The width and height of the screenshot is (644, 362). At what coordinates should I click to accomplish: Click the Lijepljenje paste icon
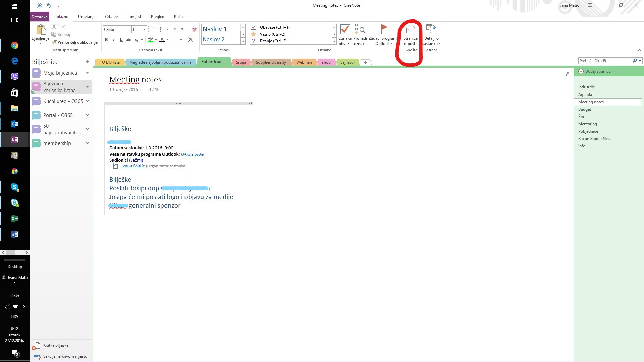tap(41, 30)
